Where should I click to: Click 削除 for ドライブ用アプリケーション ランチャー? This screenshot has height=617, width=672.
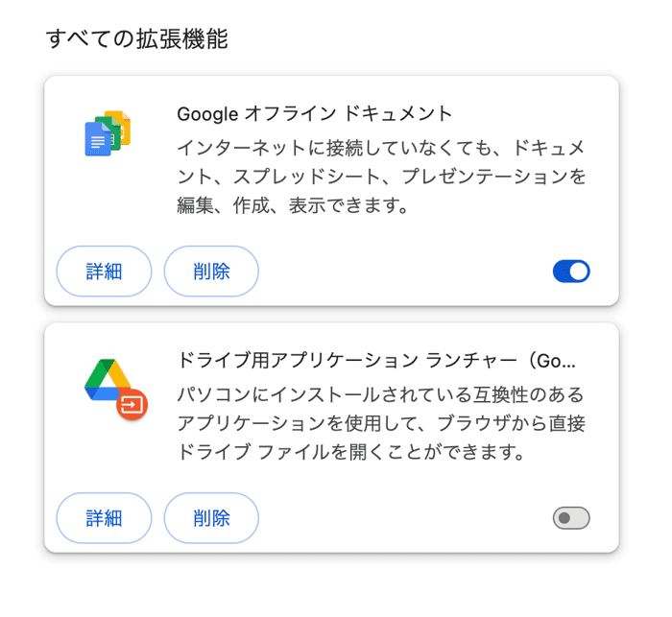(211, 518)
